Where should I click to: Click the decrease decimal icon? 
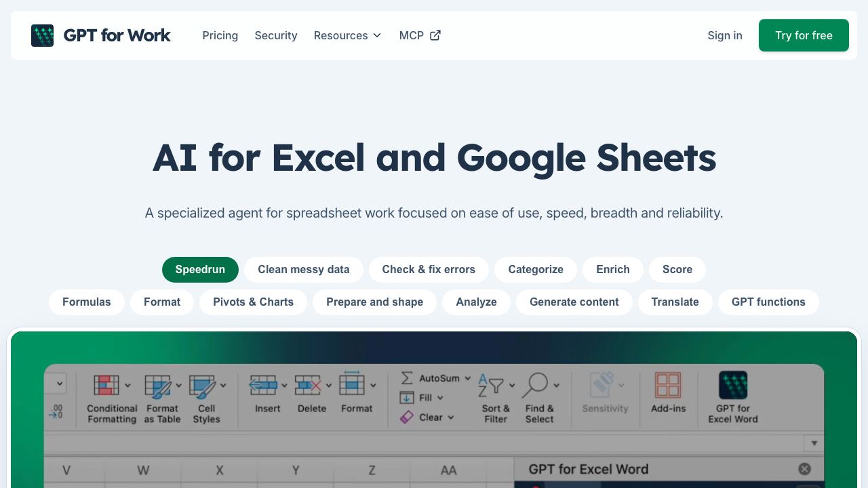[56, 411]
